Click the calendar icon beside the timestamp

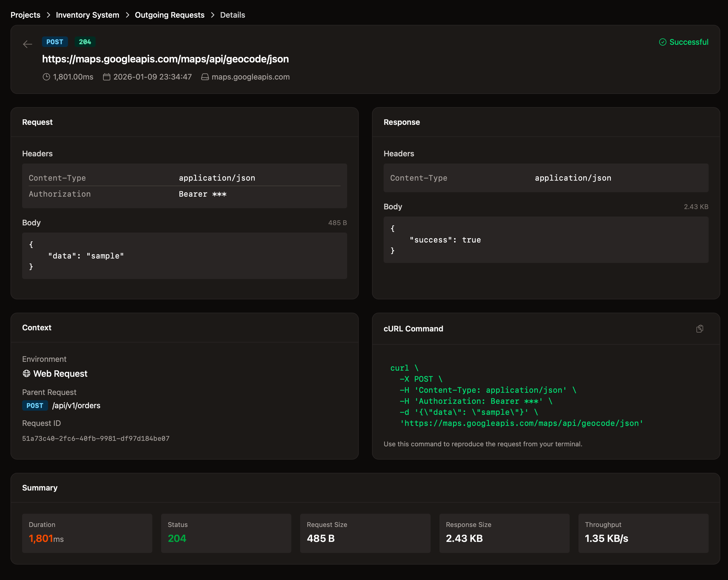point(106,77)
